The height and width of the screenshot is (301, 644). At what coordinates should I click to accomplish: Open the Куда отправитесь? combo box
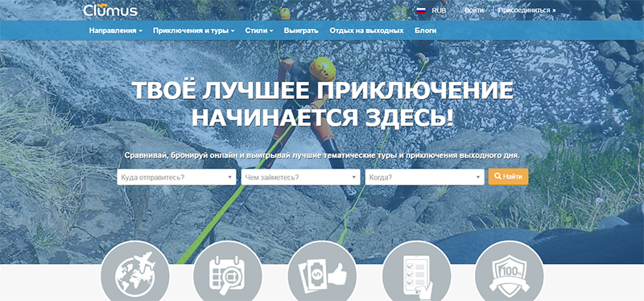coord(176,177)
